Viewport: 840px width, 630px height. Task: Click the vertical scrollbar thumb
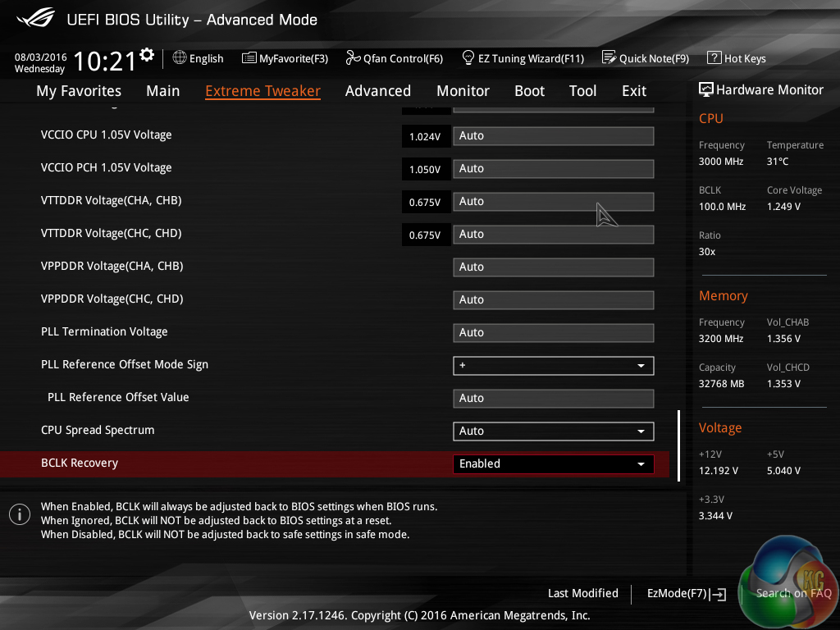coord(678,445)
